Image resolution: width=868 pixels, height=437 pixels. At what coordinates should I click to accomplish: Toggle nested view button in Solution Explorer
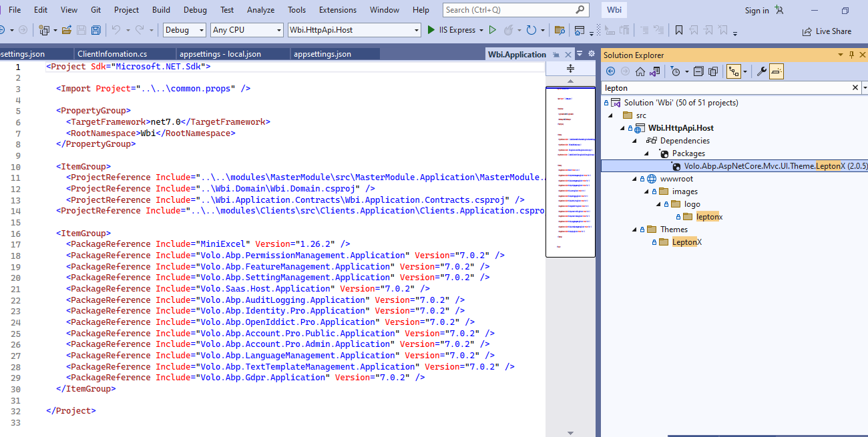coord(733,71)
